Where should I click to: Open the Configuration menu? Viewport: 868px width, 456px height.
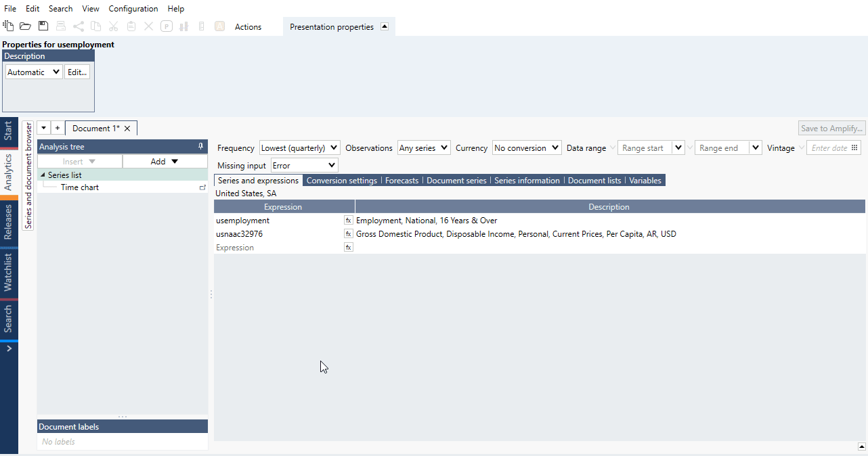point(133,9)
